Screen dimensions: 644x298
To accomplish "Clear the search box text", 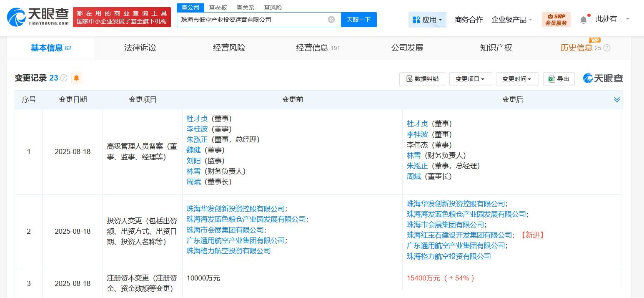I will pyautogui.click(x=331, y=20).
